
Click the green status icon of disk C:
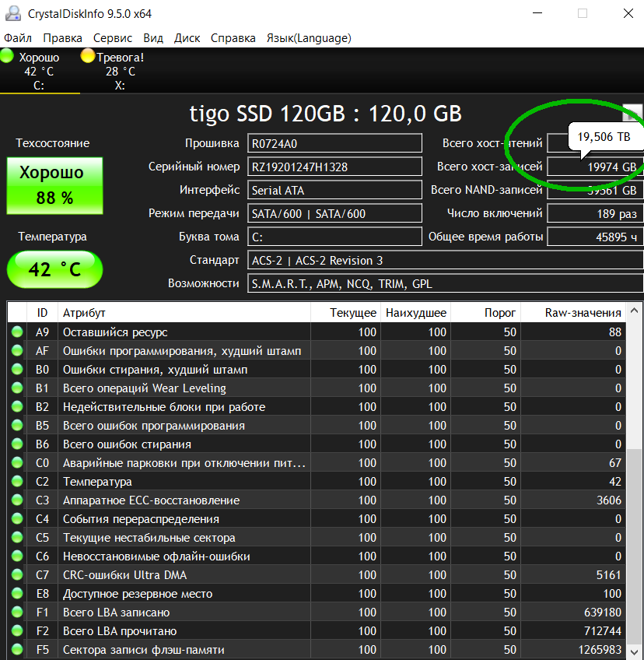pyautogui.click(x=7, y=55)
